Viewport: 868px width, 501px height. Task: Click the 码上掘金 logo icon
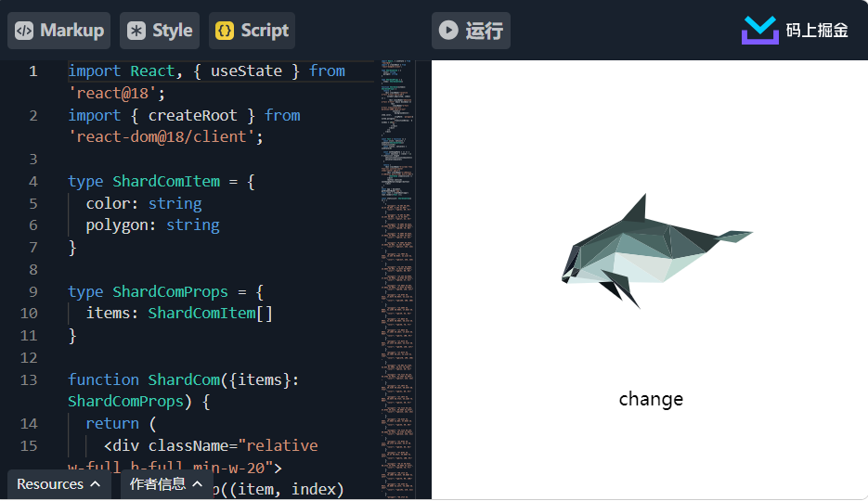(760, 30)
